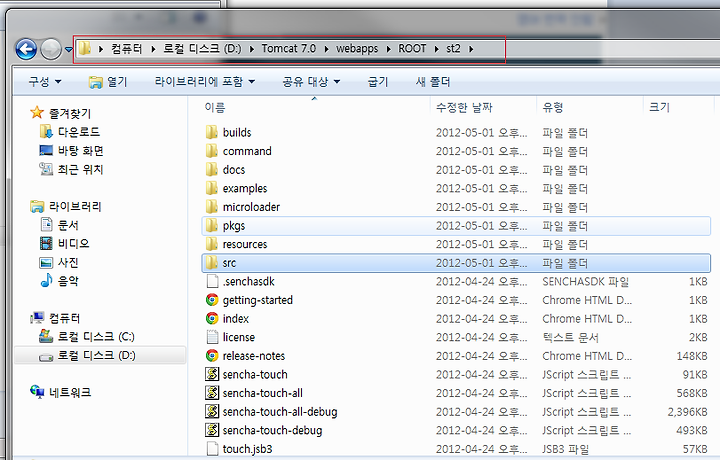Screen dimensions: 720x460
Task: Expand the arrow after the ROOT breadcrumb
Action: click(x=437, y=49)
